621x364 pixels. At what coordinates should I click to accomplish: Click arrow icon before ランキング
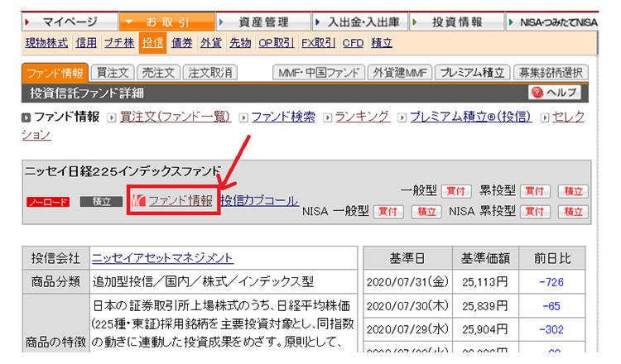click(328, 117)
